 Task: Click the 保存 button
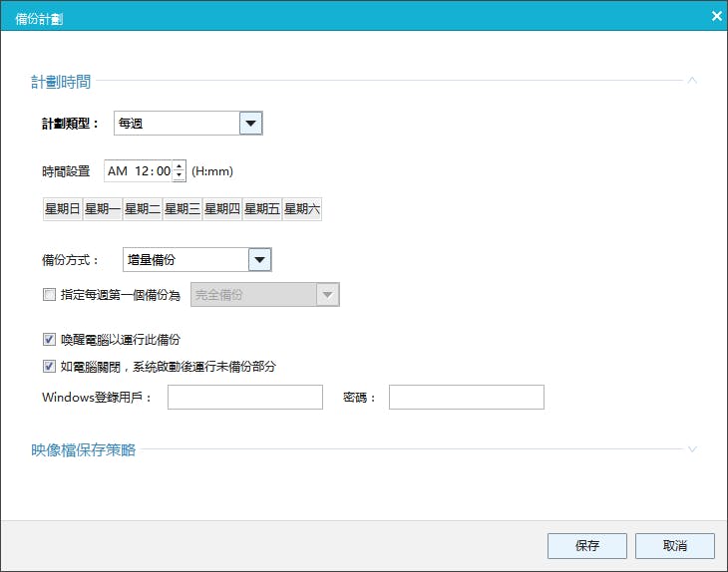click(587, 546)
